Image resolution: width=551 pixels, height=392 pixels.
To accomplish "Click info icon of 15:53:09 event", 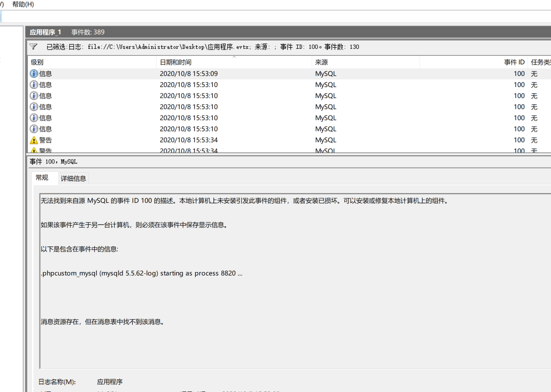I will (x=34, y=74).
